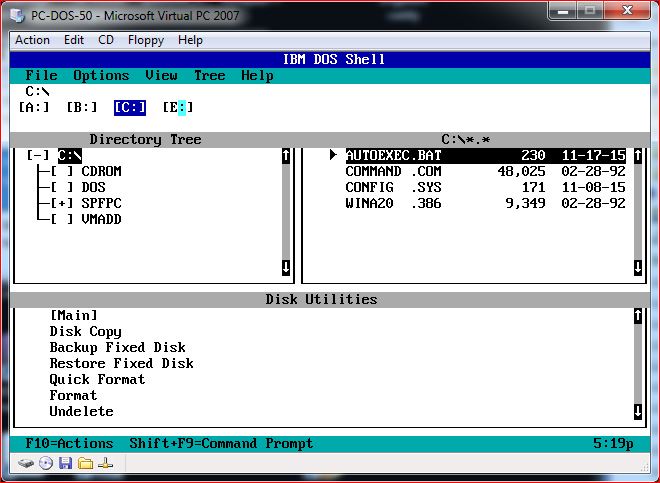Click F10=Actions in the status line
The height and width of the screenshot is (483, 660).
(69, 443)
